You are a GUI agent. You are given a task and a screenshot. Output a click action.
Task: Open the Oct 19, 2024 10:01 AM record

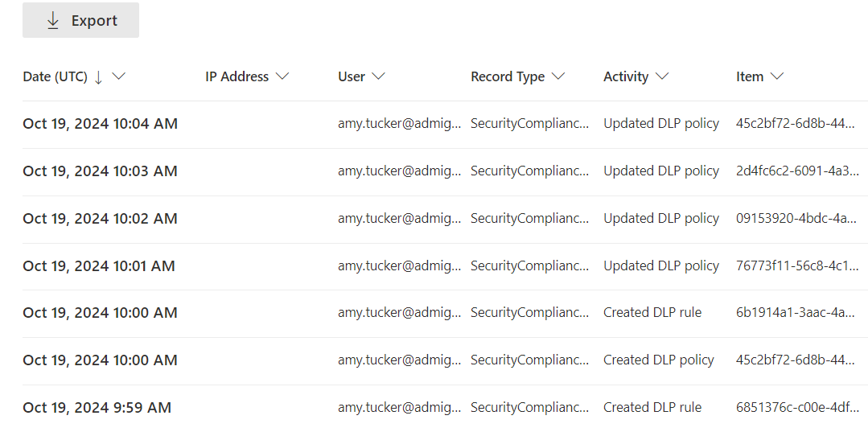(99, 266)
